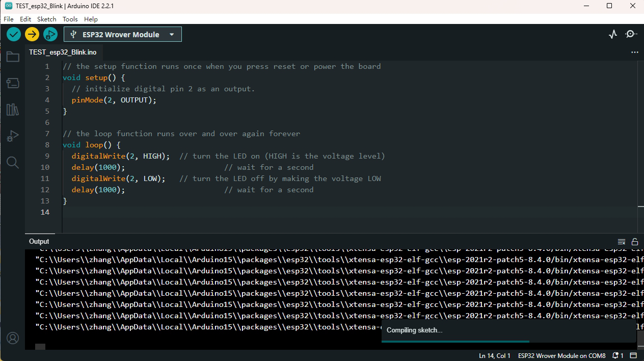The height and width of the screenshot is (361, 644).
Task: Click on digitalWrite(2, LOW); statement
Action: pyautogui.click(x=119, y=178)
